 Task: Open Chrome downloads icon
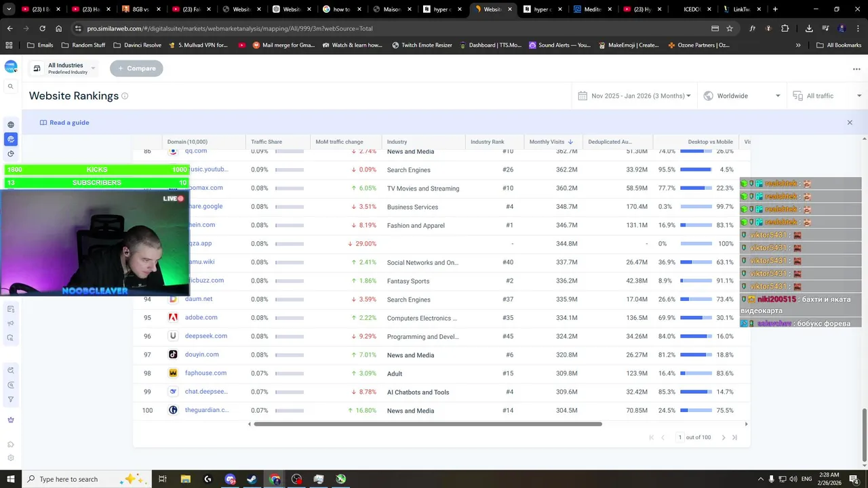click(x=809, y=28)
